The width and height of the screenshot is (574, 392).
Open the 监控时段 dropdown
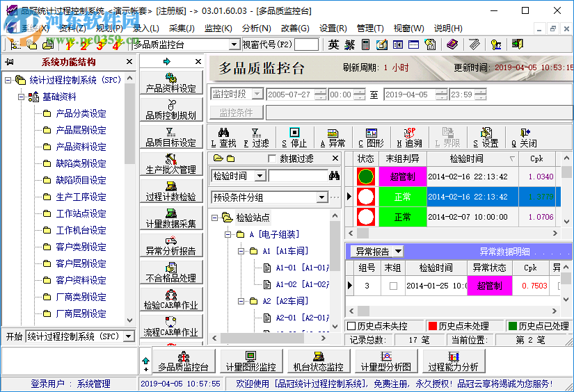(x=257, y=95)
